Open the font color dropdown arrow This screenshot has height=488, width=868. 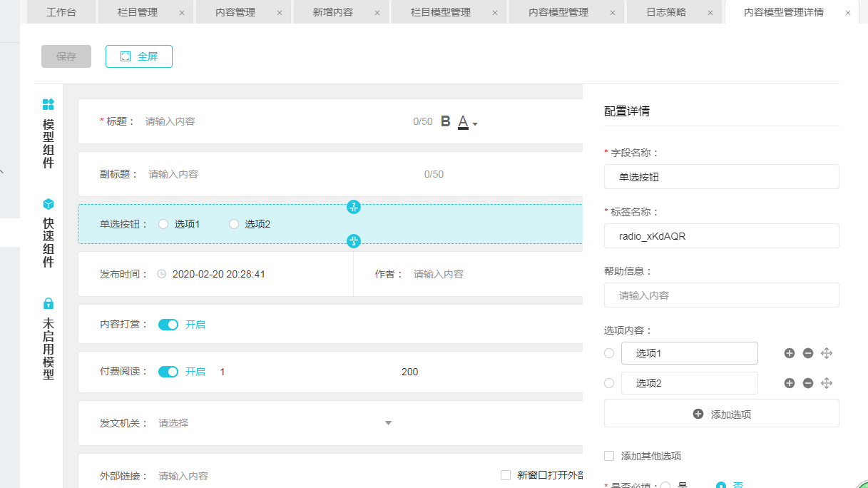pos(475,124)
